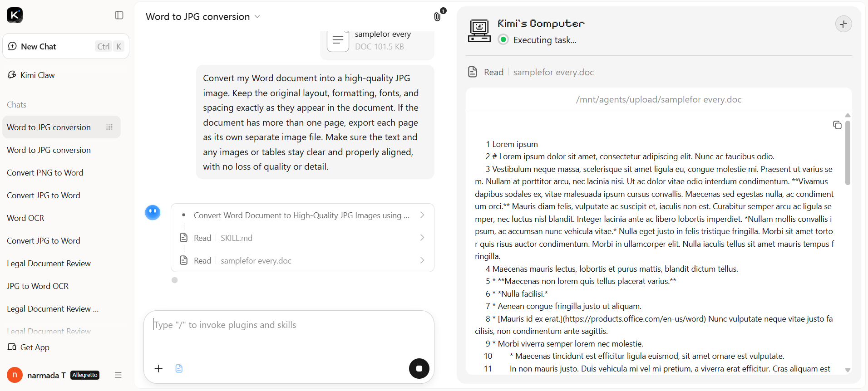Click the file viewer vertical scrollbar
The image size is (868, 391).
[x=848, y=153]
